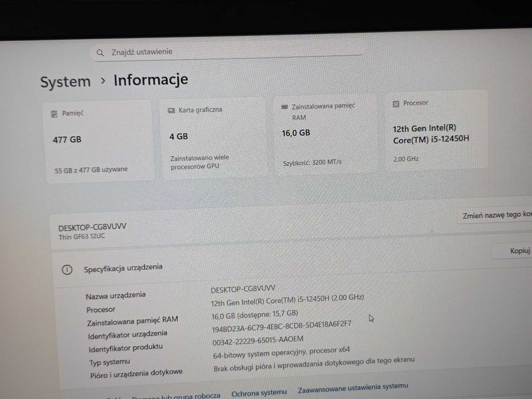Open the Procesor i5-12450H card

436,131
